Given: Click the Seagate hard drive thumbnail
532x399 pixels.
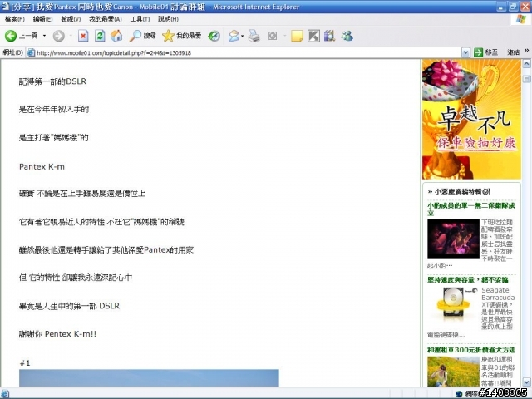Looking at the screenshot, I should coord(453,305).
